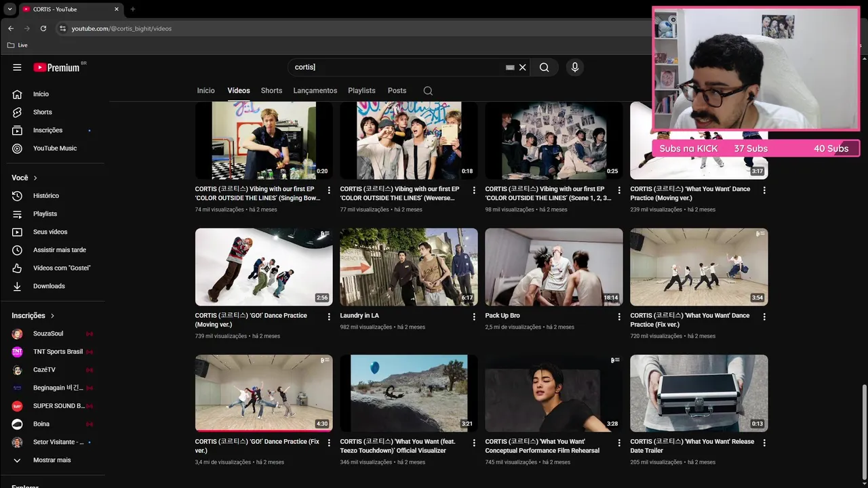Image resolution: width=868 pixels, height=488 pixels.
Task: Clear the search box with the X icon
Action: (522, 67)
